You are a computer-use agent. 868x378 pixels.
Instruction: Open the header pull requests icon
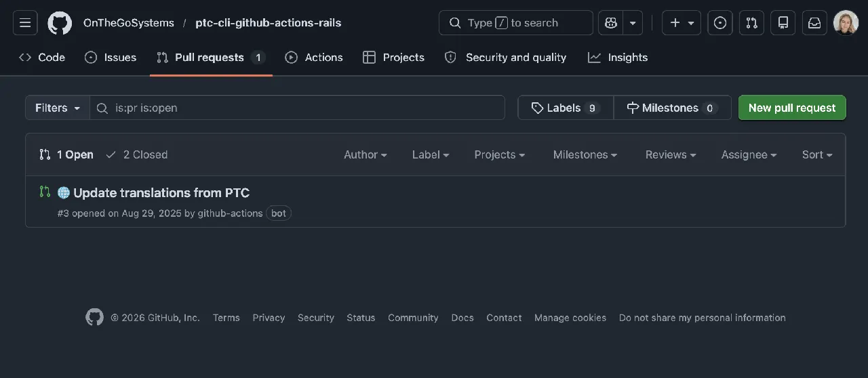(751, 23)
